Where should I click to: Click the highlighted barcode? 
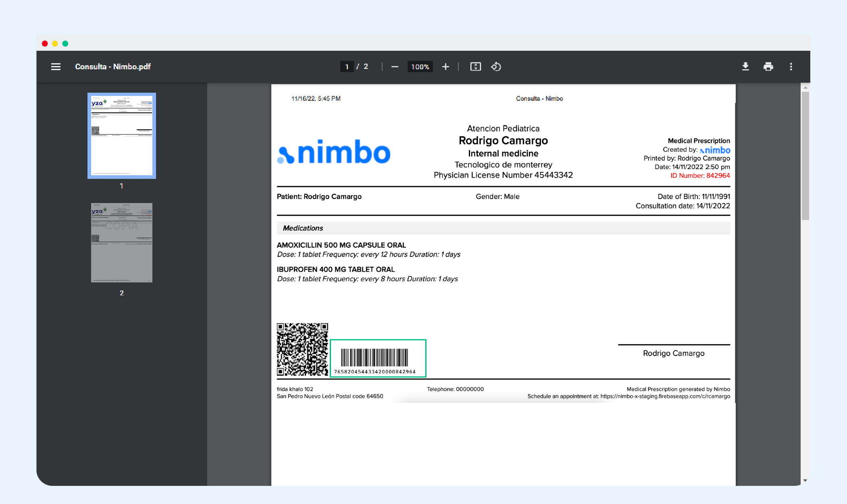click(x=378, y=358)
